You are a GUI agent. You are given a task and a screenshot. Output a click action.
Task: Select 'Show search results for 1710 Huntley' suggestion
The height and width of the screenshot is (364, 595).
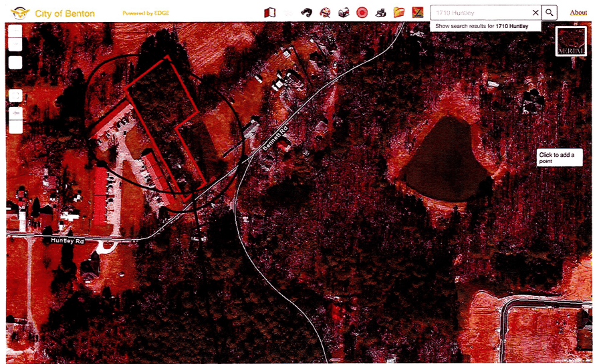481,26
